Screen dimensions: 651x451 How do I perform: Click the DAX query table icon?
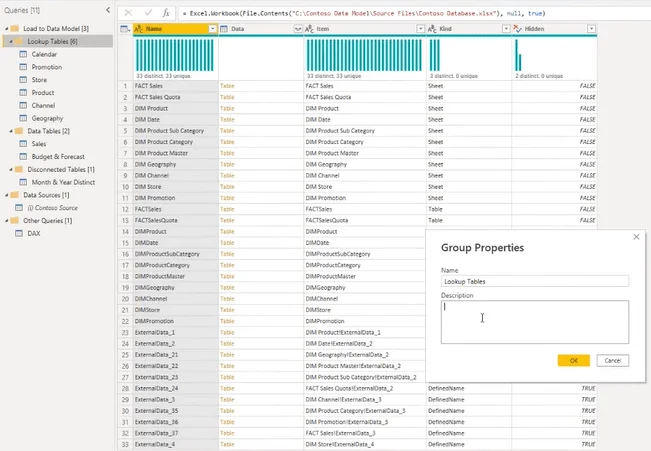click(19, 233)
